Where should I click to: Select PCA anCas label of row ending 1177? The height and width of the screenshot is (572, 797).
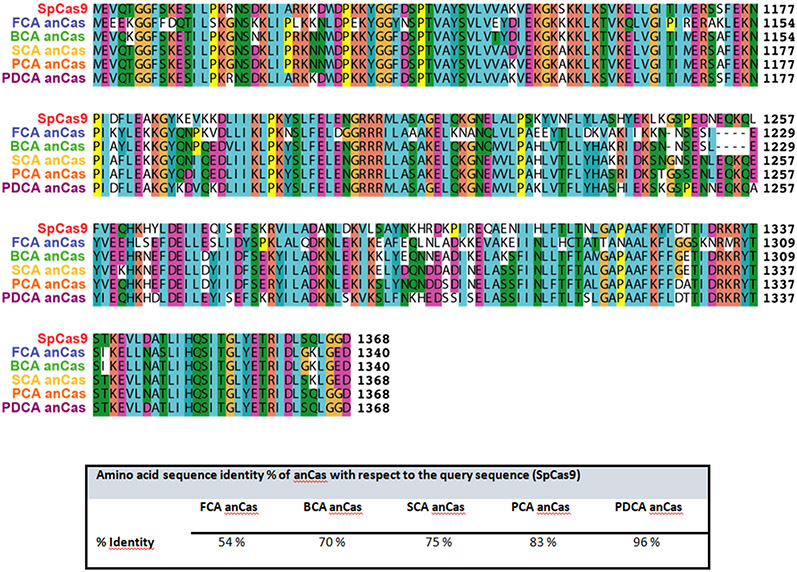point(48,64)
